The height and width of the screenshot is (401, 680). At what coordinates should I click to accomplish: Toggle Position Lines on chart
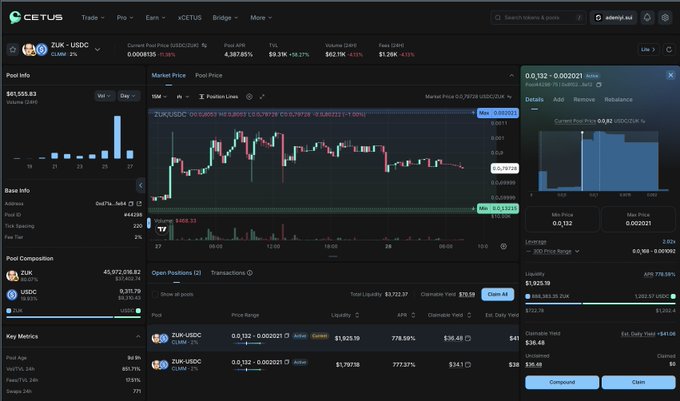pos(218,97)
